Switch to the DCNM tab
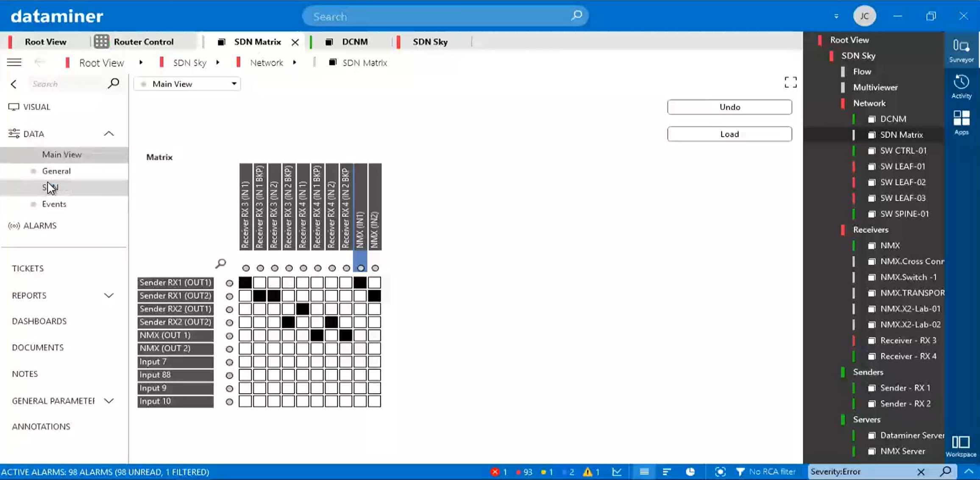Screen dimensions: 980x480 pos(354,42)
